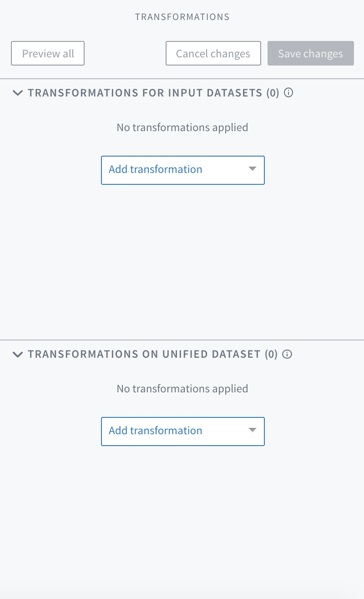This screenshot has height=599, width=364.
Task: Click the TRANSFORMATIONS panel title
Action: coord(182,17)
